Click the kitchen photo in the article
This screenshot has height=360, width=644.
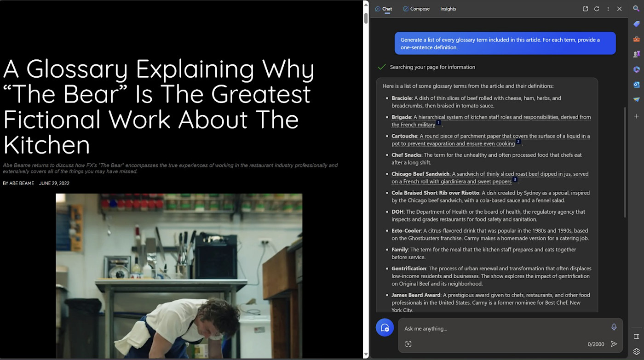point(179,276)
